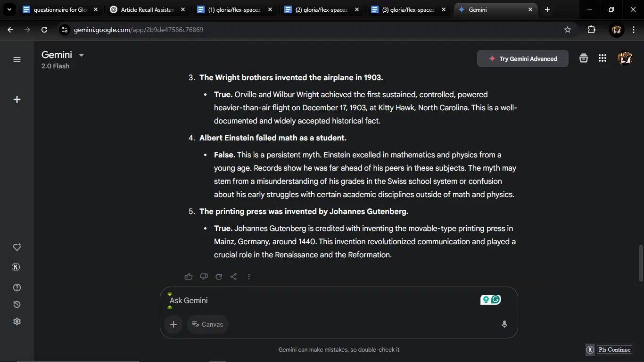This screenshot has height=362, width=644.
Task: View site information icon in address bar
Action: click(x=65, y=30)
